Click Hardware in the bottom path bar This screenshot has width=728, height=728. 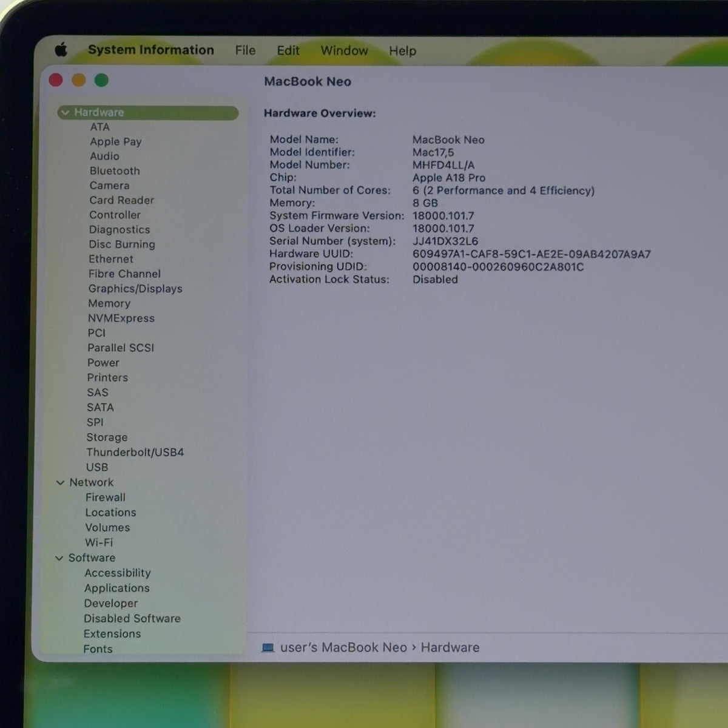pyautogui.click(x=450, y=648)
